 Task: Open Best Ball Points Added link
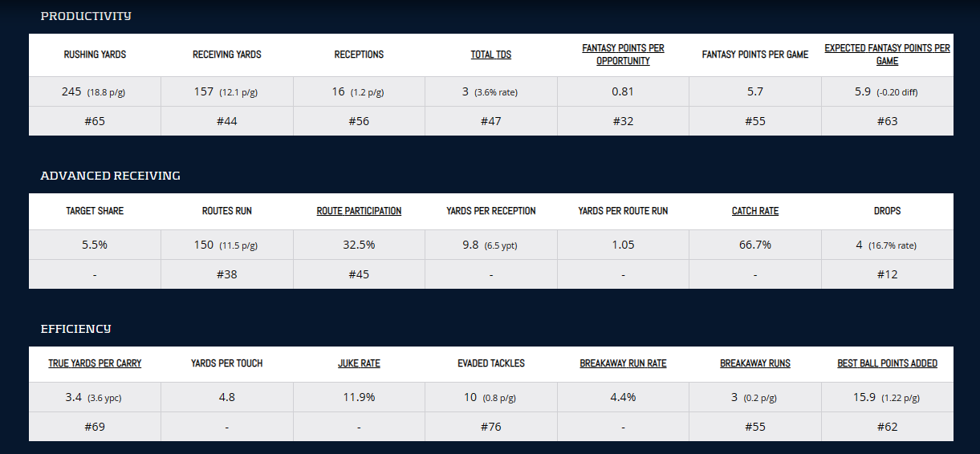[x=887, y=363]
